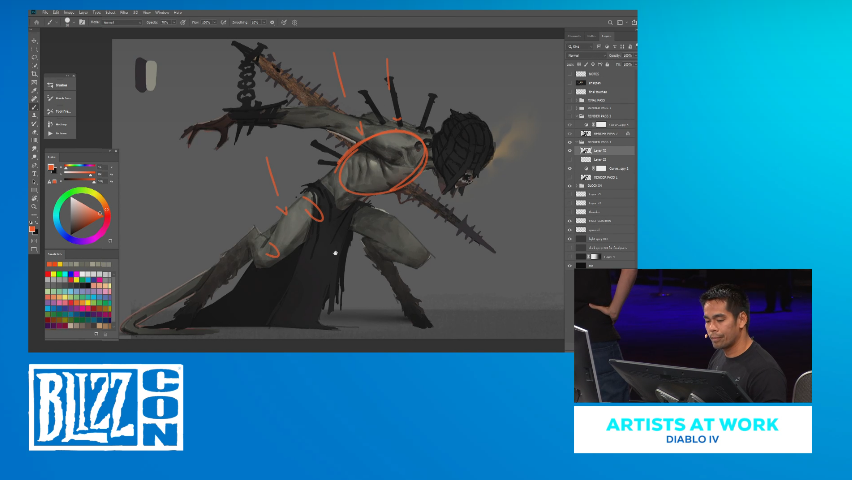Select the Brush tool in the toolbar
This screenshot has height=480, width=852.
[x=34, y=107]
